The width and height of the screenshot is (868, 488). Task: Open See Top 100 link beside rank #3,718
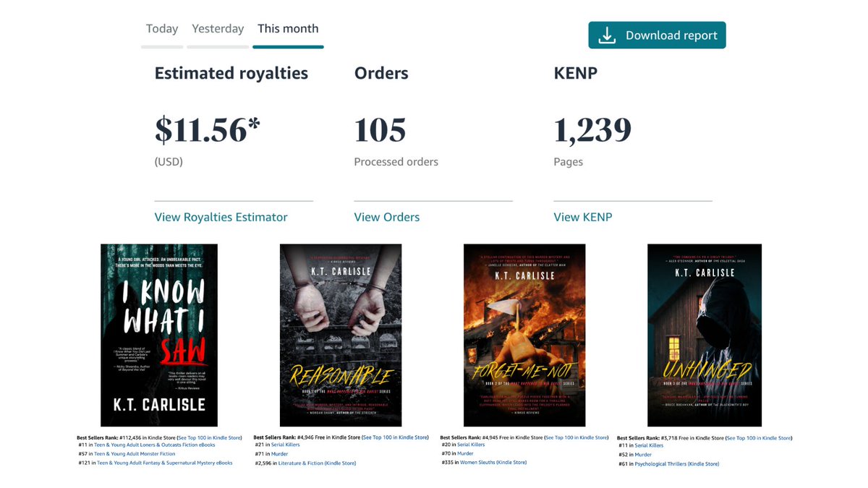click(x=759, y=437)
